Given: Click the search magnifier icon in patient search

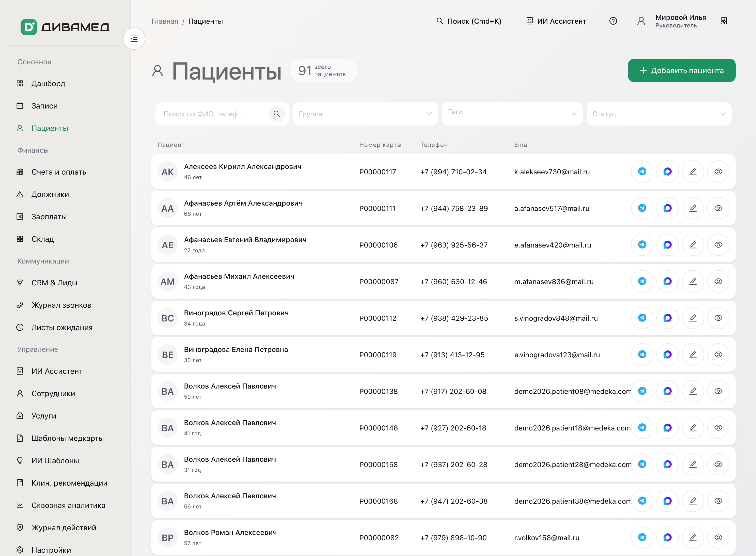Looking at the screenshot, I should [x=277, y=114].
